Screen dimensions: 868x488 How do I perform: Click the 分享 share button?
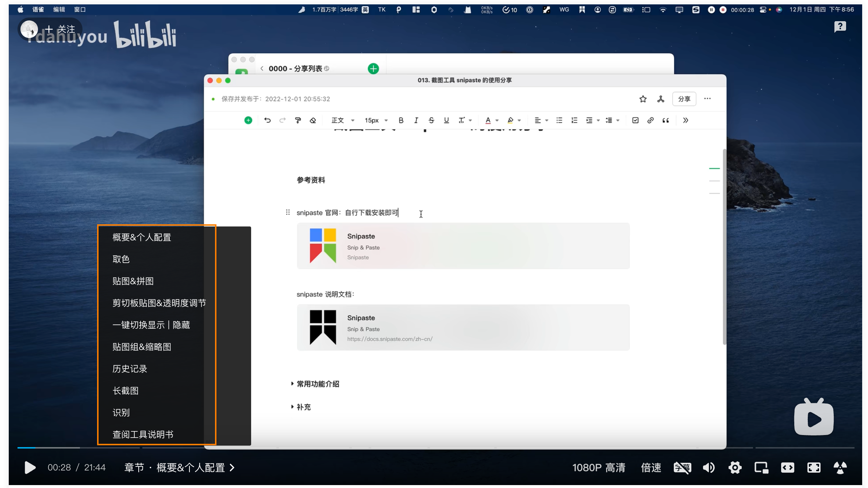[x=684, y=99]
